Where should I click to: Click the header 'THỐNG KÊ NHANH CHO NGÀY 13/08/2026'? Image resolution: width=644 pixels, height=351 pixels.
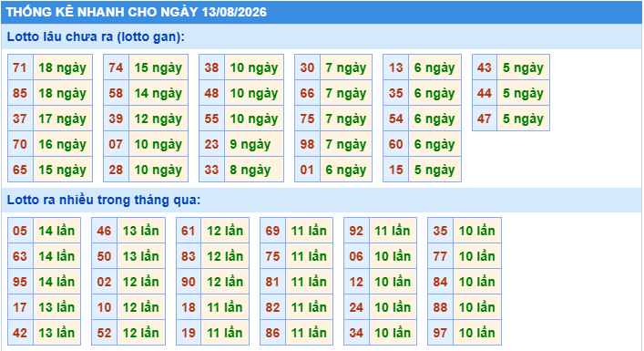coord(137,12)
